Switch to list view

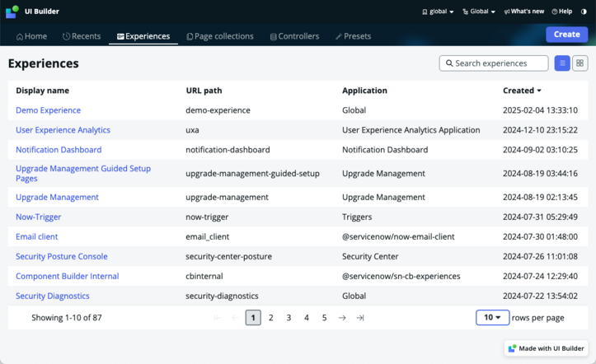pos(562,63)
